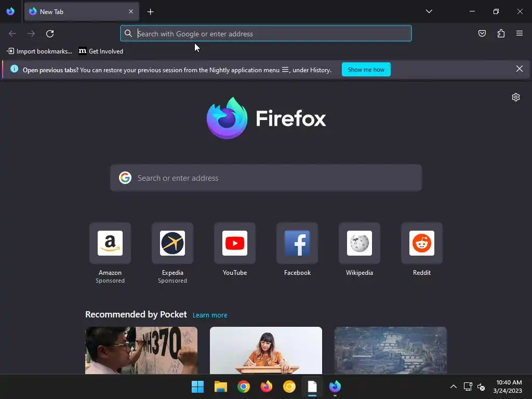Click the info icon in notification bar
Viewport: 532px width, 399px height.
tap(14, 69)
